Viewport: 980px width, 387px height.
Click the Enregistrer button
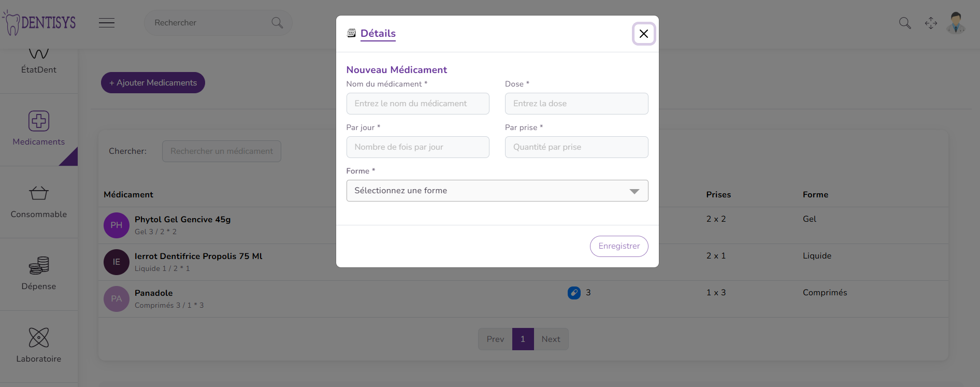coord(618,246)
